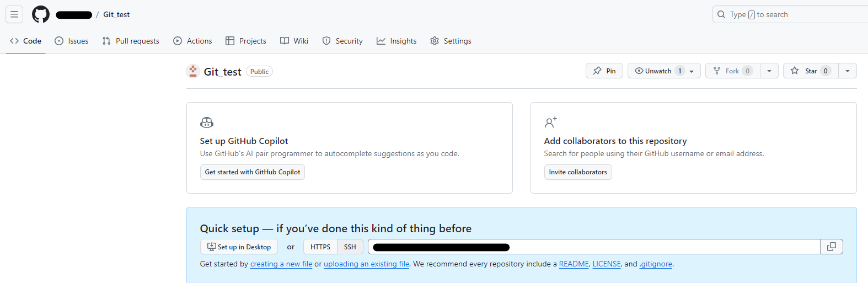Click the Add collaborators to this repository heading
Viewport: 868px width, 283px height.
coord(615,141)
